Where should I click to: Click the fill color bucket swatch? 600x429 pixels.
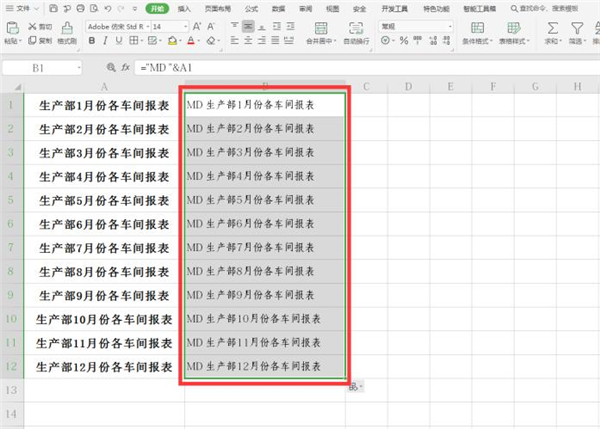coord(173,41)
